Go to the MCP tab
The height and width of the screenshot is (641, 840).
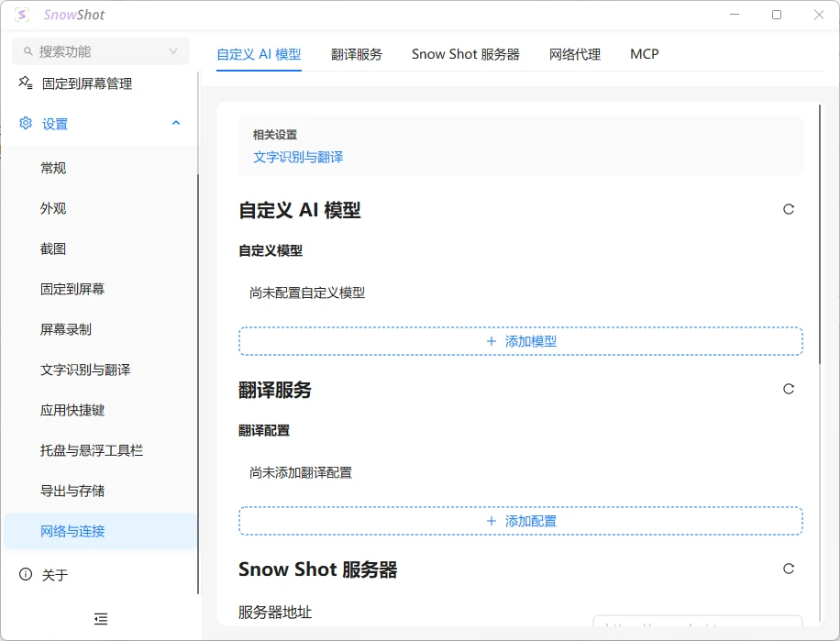click(645, 54)
